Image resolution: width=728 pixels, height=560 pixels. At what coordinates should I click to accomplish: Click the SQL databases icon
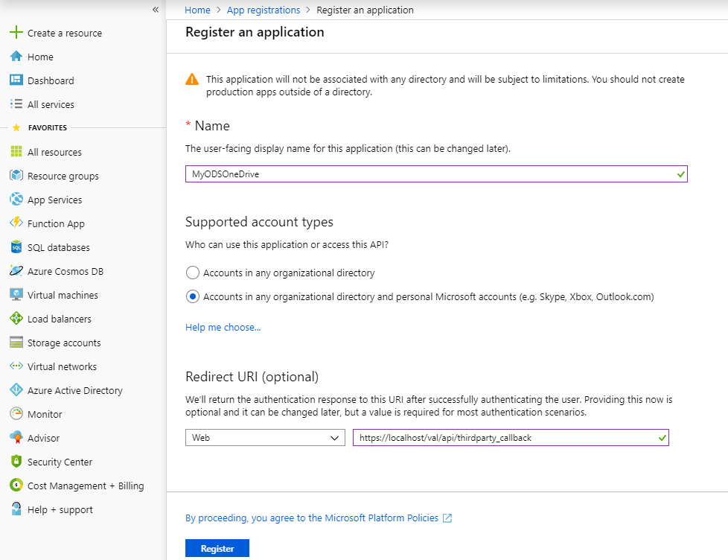(x=16, y=247)
